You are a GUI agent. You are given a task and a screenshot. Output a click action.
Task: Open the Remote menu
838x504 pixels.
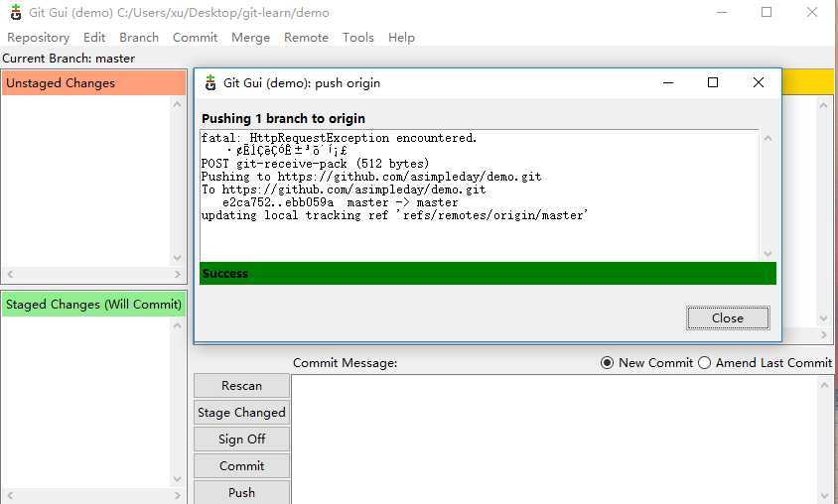[x=306, y=38]
